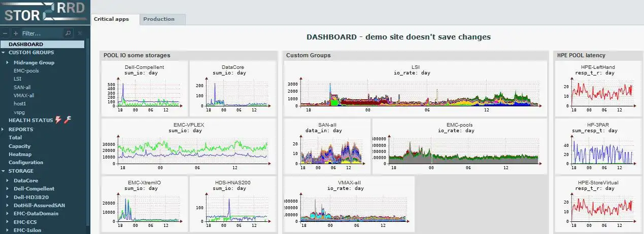Open the Dell-Compellent sum_io graph
Image resolution: width=644 pixels, height=234 pixels.
[x=144, y=88]
